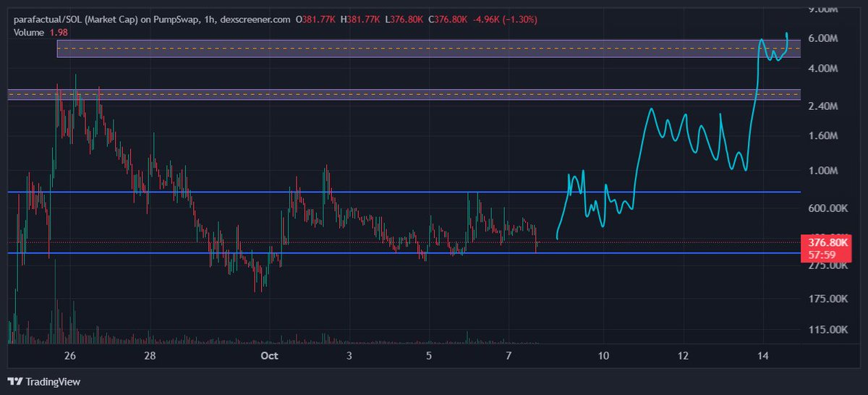
Task: Click the 115.00K price axis label
Action: (830, 330)
